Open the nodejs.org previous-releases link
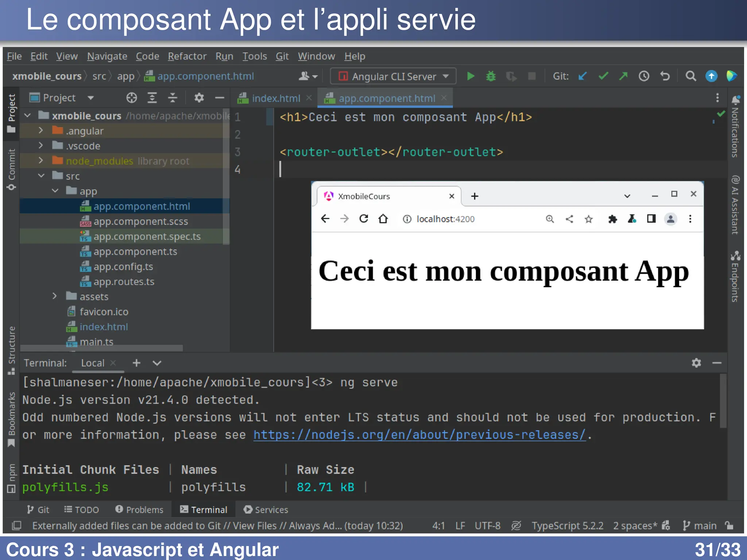 pos(419,435)
